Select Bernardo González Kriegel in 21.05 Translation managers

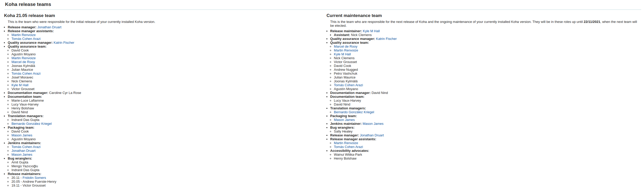31,124
